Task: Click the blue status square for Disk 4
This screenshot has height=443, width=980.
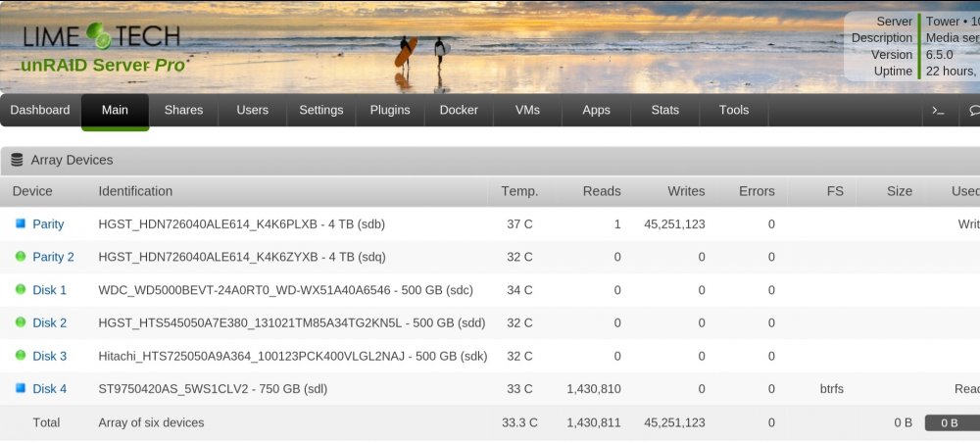Action: pyautogui.click(x=20, y=388)
